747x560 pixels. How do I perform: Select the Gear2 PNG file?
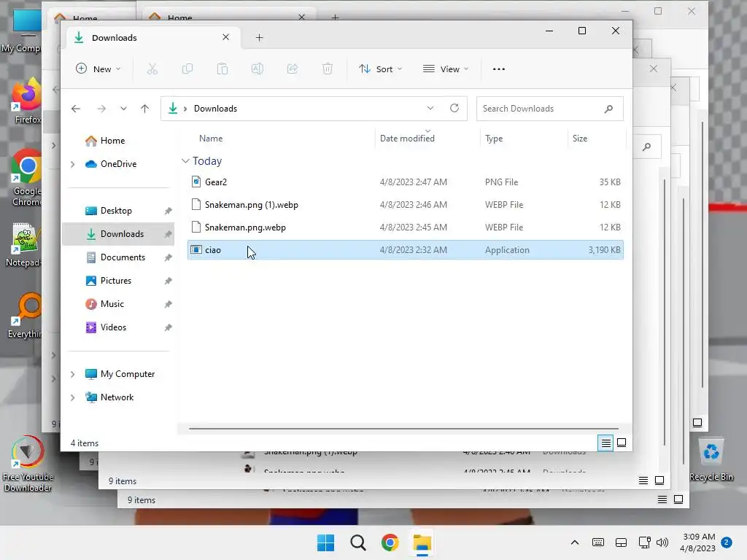406,182
